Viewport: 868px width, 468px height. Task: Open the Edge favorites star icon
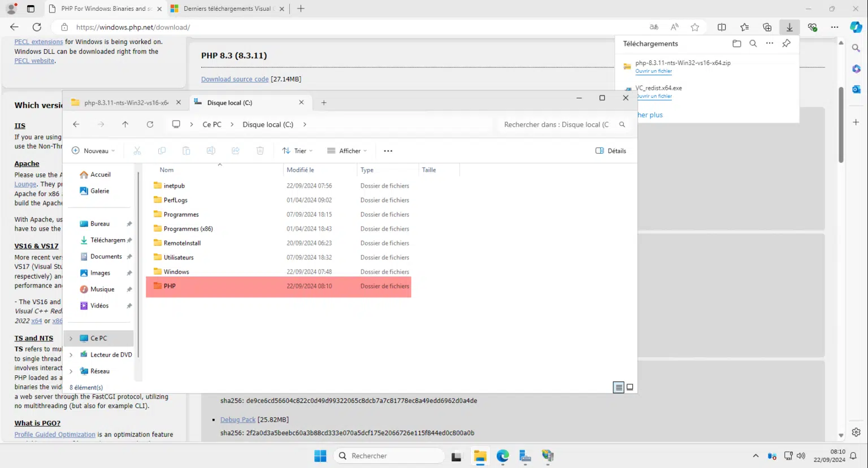coord(695,27)
